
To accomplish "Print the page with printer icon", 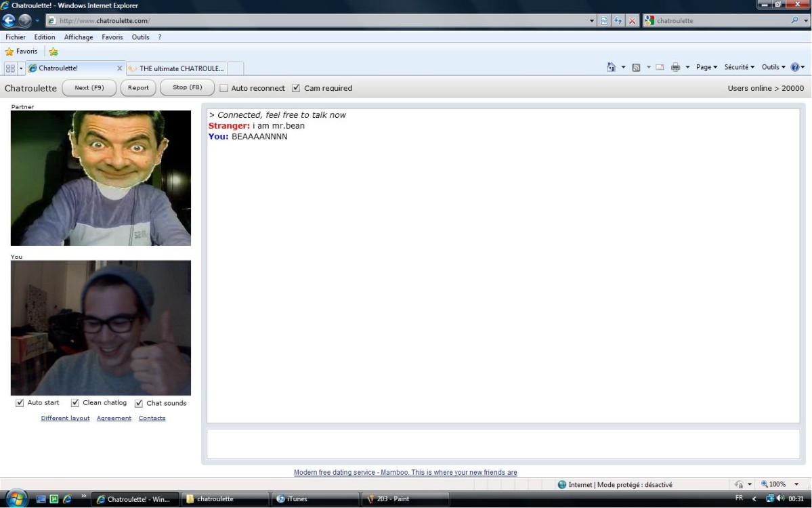I will click(x=675, y=67).
